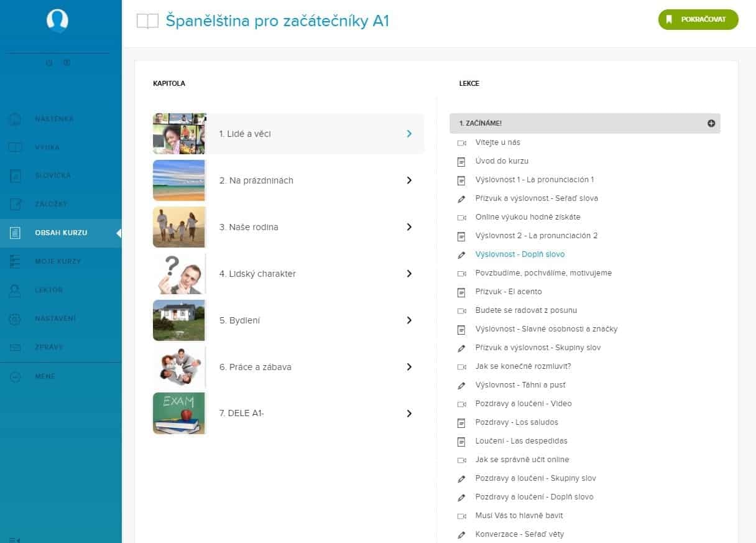Screen dimensions: 756x543
Task: Click the video icon beside Jak se konečně rozmluvit?
Action: coord(461,366)
